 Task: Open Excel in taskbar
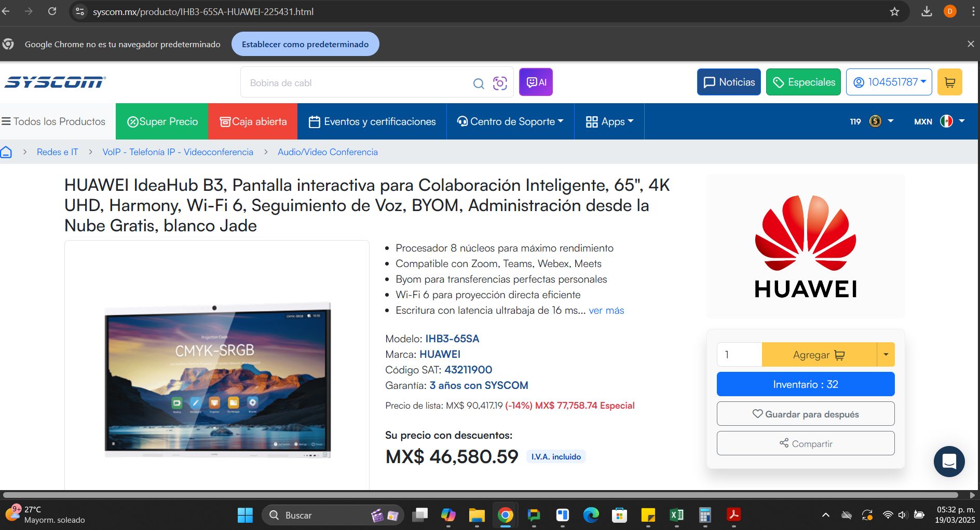pos(677,515)
